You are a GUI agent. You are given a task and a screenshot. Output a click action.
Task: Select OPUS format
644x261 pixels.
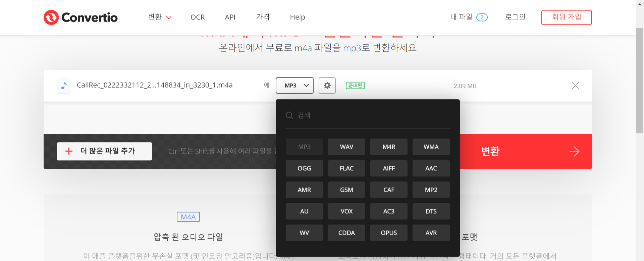coord(389,233)
